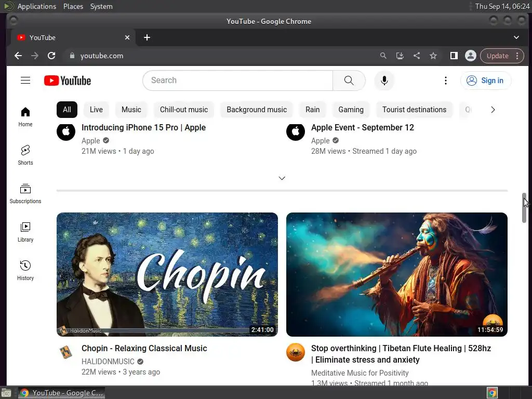This screenshot has height=399, width=532.
Task: Show next category chips with right arrow
Action: coord(493,110)
